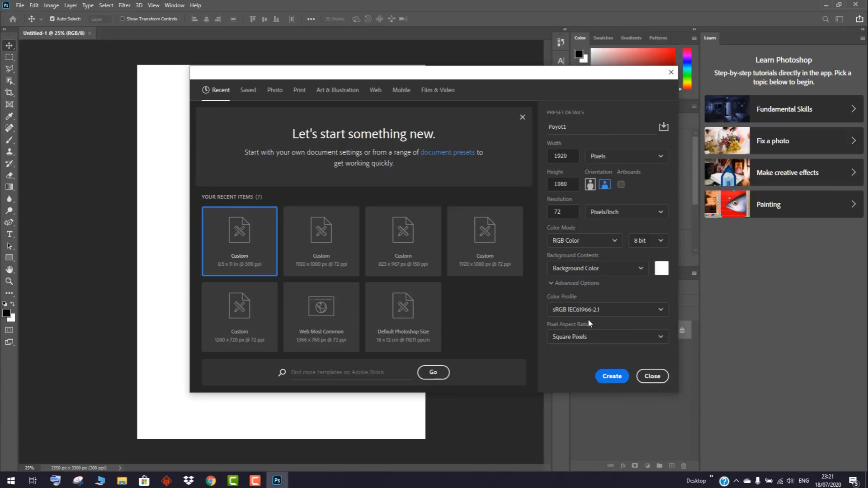868x488 pixels.
Task: Select the Pen tool
Action: (9, 222)
